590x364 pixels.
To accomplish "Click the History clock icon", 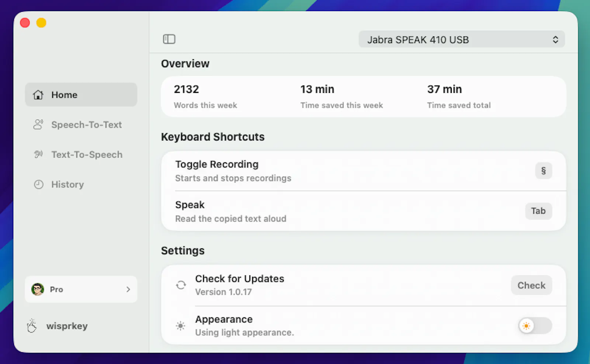I will pyautogui.click(x=39, y=184).
